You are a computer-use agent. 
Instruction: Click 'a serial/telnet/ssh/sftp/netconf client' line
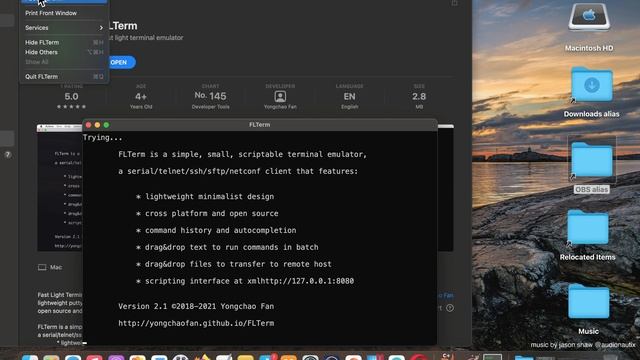pos(238,171)
